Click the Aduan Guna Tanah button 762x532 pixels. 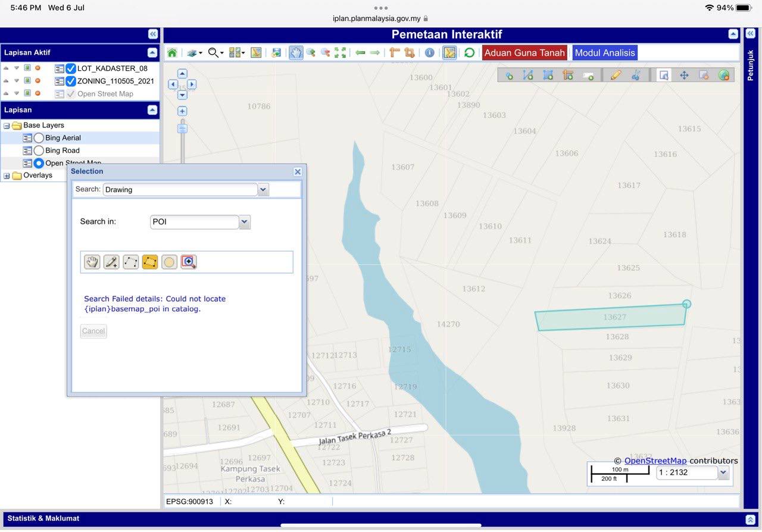click(x=524, y=53)
